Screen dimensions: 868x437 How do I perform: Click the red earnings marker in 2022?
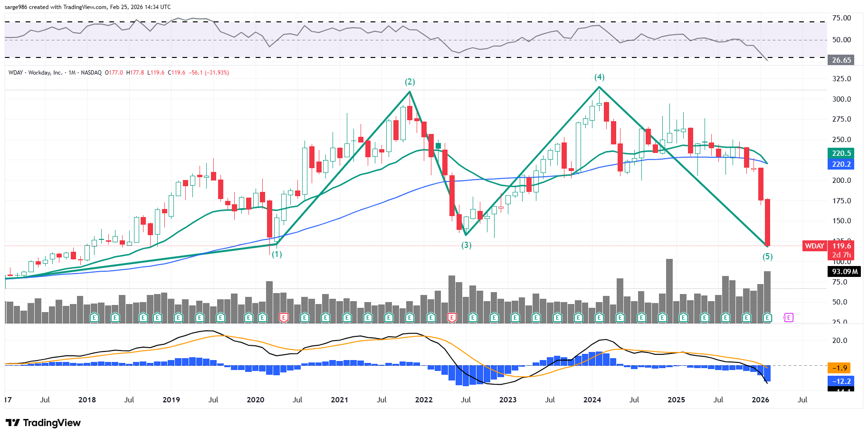pos(452,317)
